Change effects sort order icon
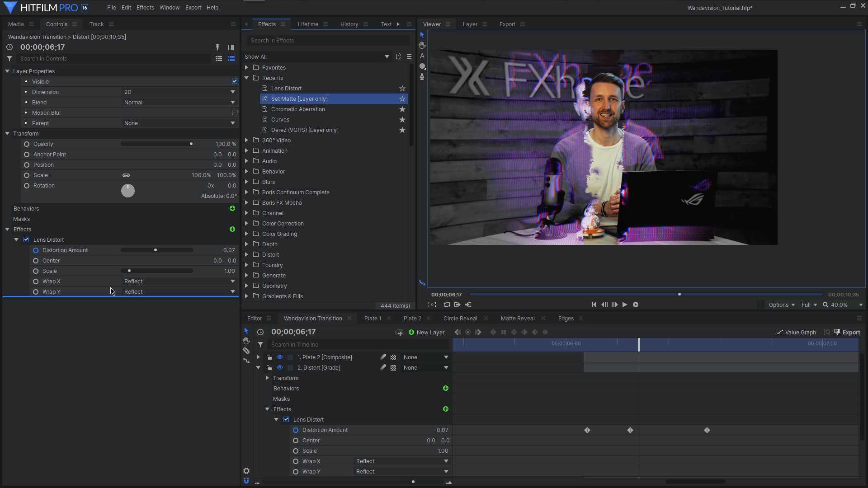Viewport: 868px width, 488px height. (398, 57)
